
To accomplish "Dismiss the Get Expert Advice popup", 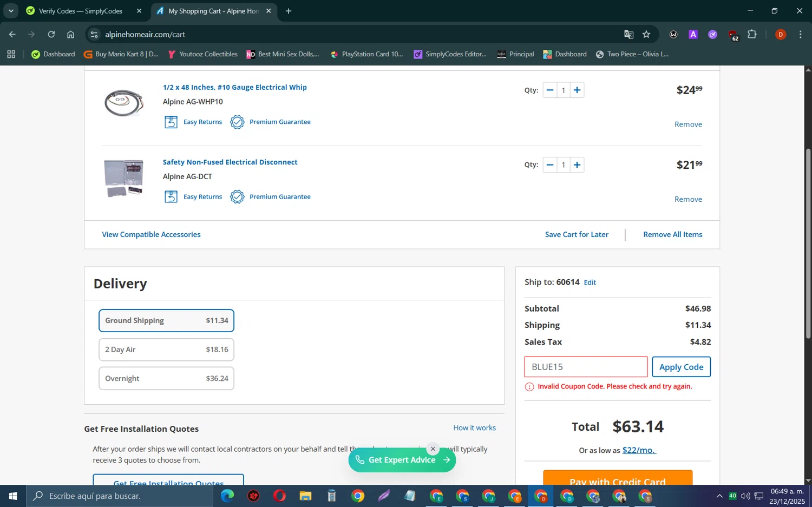I will tap(433, 449).
